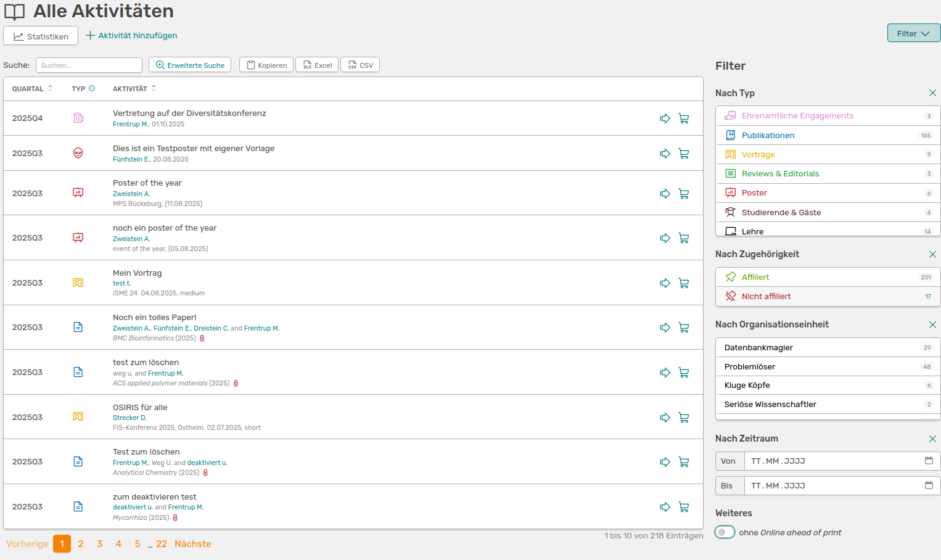Screen dimensions: 941x560
Task: Click into the Suchen search field
Action: 89,65
